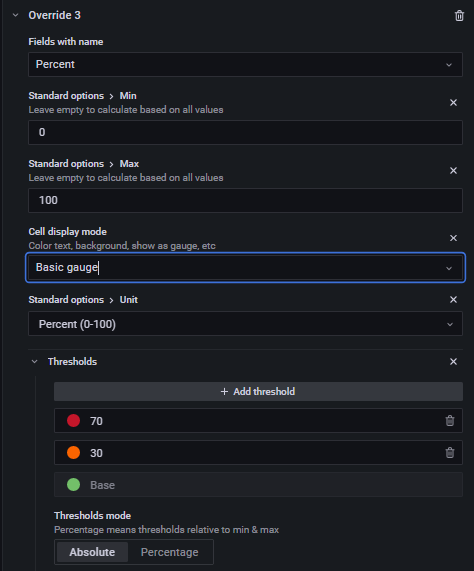474x571 pixels.
Task: Select Percentage thresholds mode
Action: tap(170, 552)
